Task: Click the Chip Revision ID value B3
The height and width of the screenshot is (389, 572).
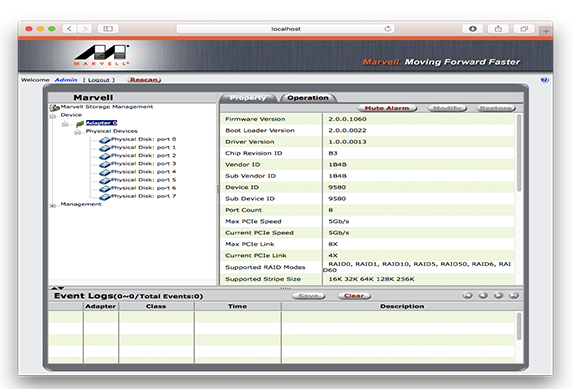Action: point(333,153)
